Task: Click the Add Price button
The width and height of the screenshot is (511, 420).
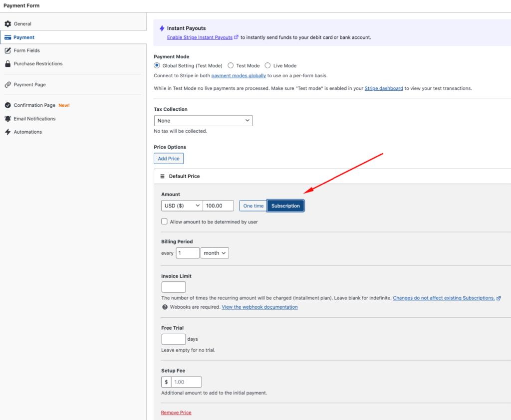Action: click(x=169, y=159)
